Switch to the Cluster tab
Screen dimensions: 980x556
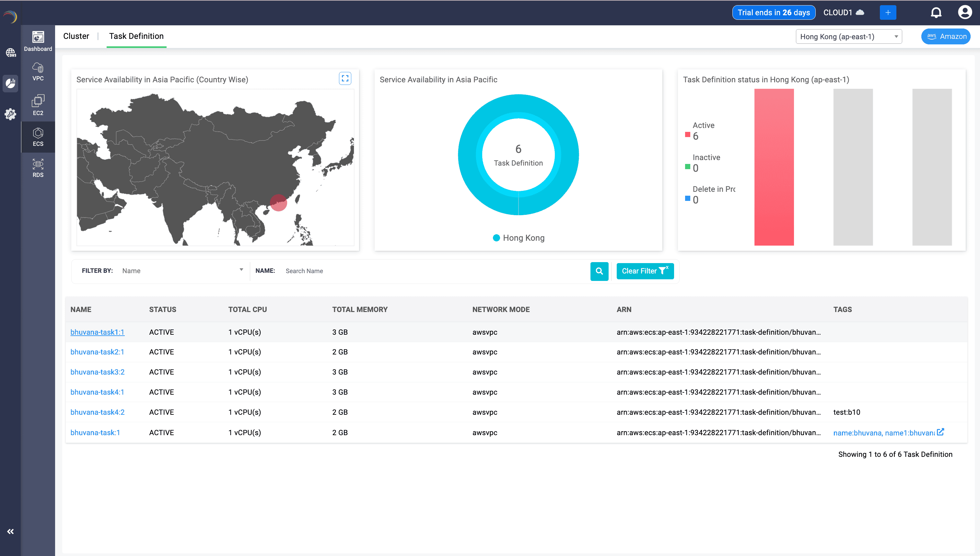point(76,36)
